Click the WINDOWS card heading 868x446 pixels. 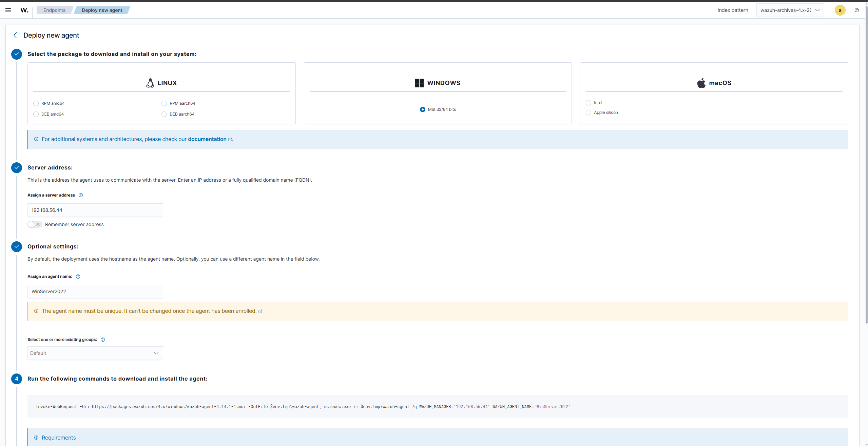pyautogui.click(x=444, y=83)
